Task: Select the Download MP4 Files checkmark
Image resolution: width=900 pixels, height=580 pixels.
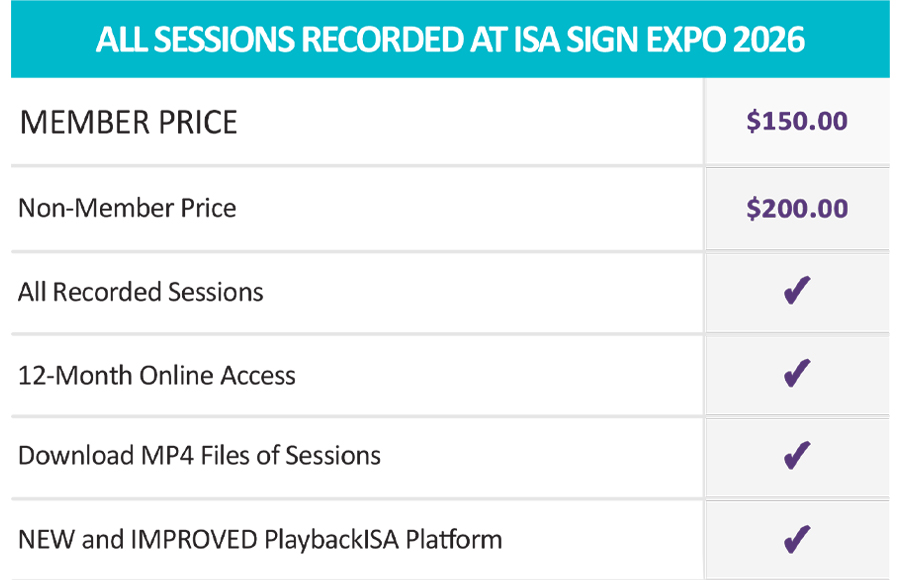Action: 796,456
